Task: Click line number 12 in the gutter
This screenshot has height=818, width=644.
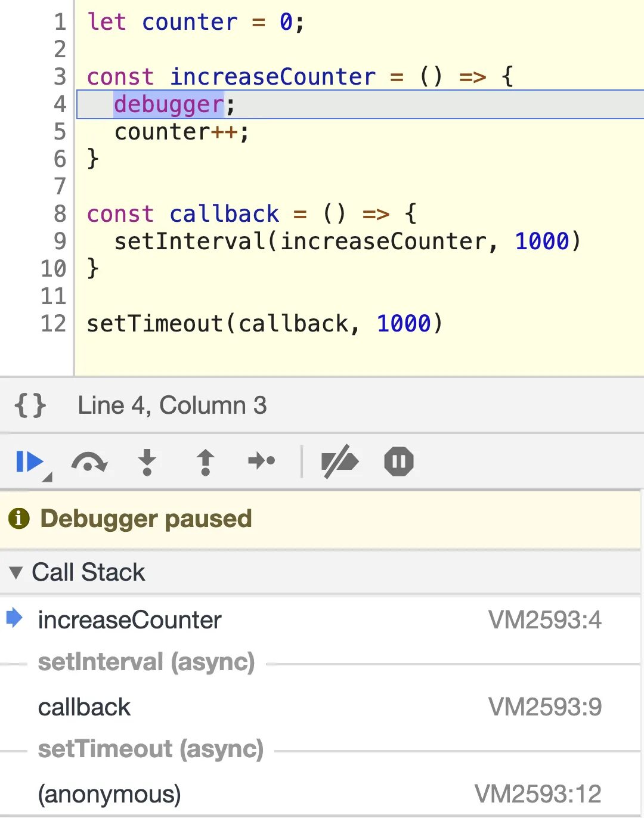Action: 54,324
